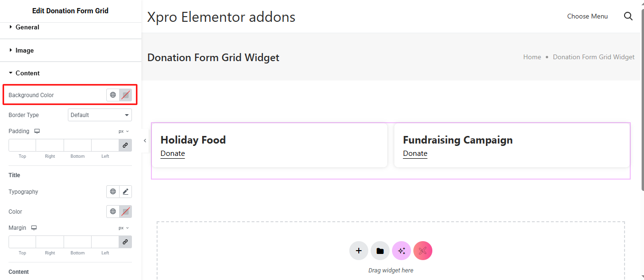Image resolution: width=644 pixels, height=280 pixels.
Task: Toggle Margin linked values chain icon
Action: click(125, 242)
